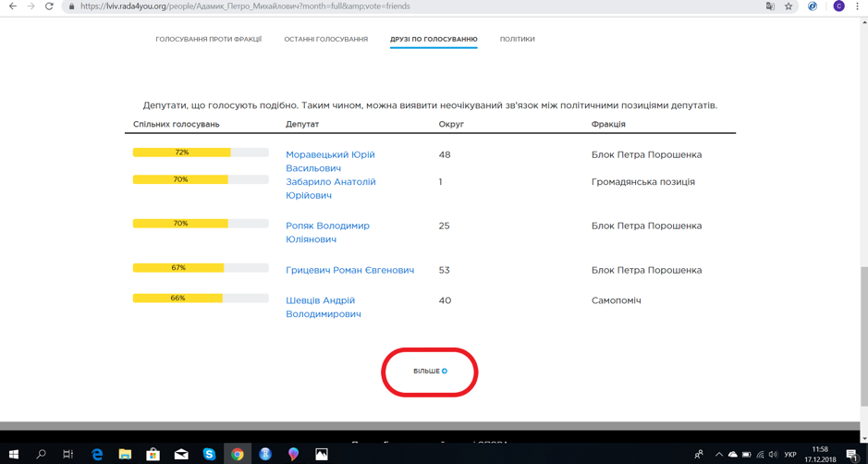868x464 pixels.
Task: Open the Останні голосування tab
Action: click(325, 39)
